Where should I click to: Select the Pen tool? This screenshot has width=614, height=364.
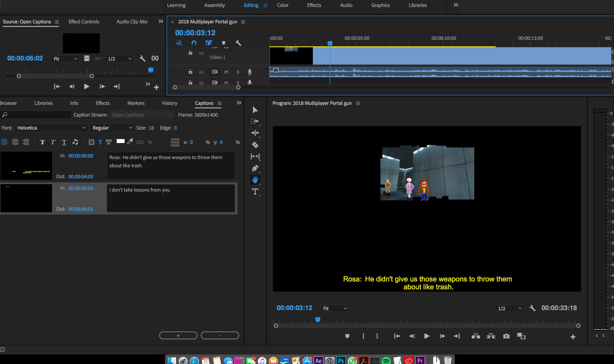point(255,168)
